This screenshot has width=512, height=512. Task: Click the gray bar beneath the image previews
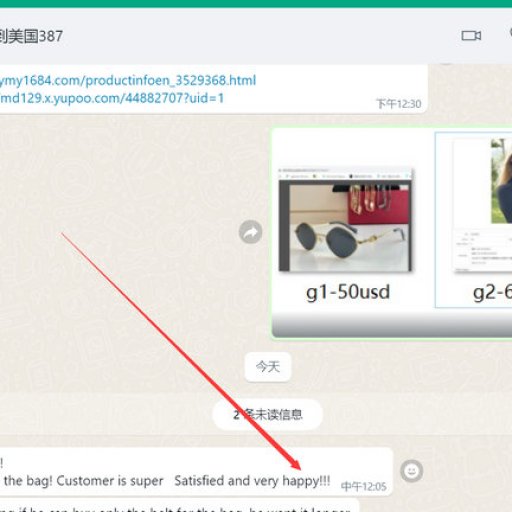coord(392,325)
